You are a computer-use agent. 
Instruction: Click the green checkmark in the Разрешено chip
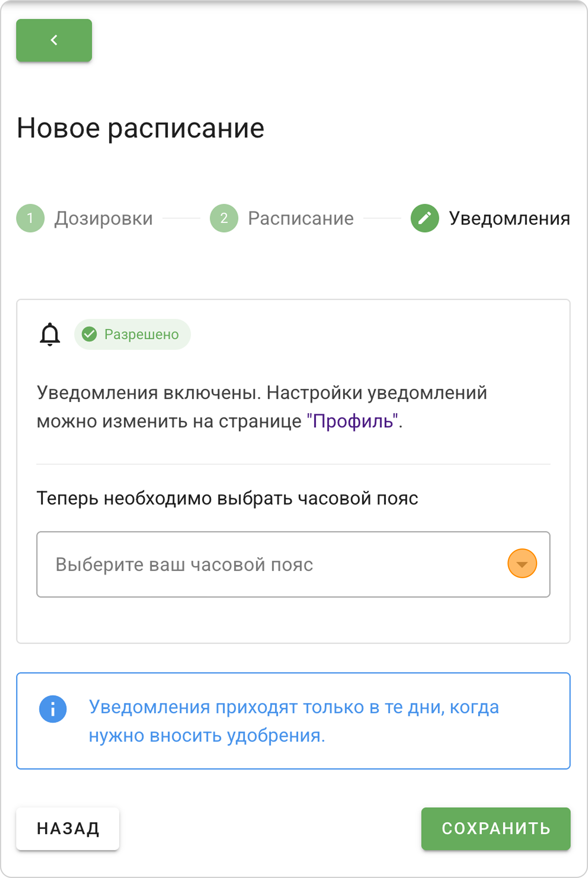pyautogui.click(x=89, y=334)
